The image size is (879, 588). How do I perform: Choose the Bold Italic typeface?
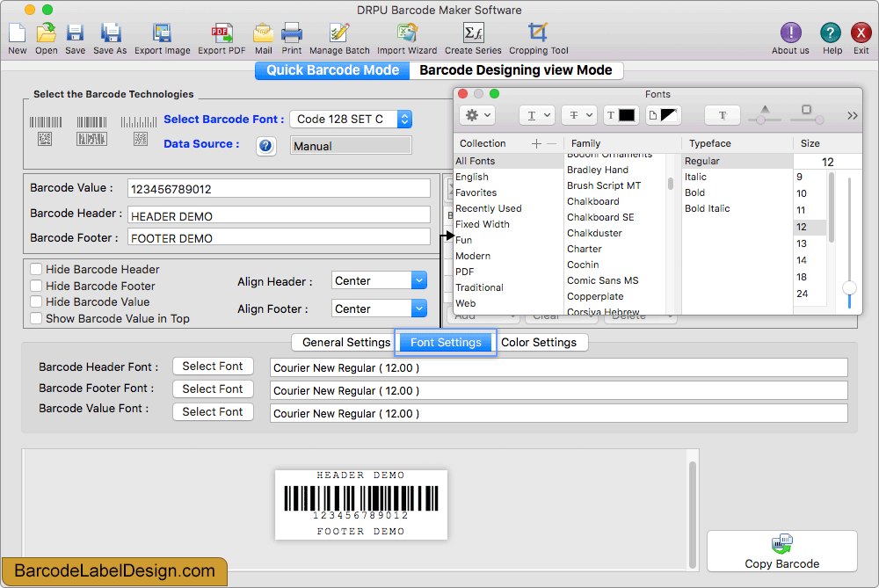pos(707,208)
